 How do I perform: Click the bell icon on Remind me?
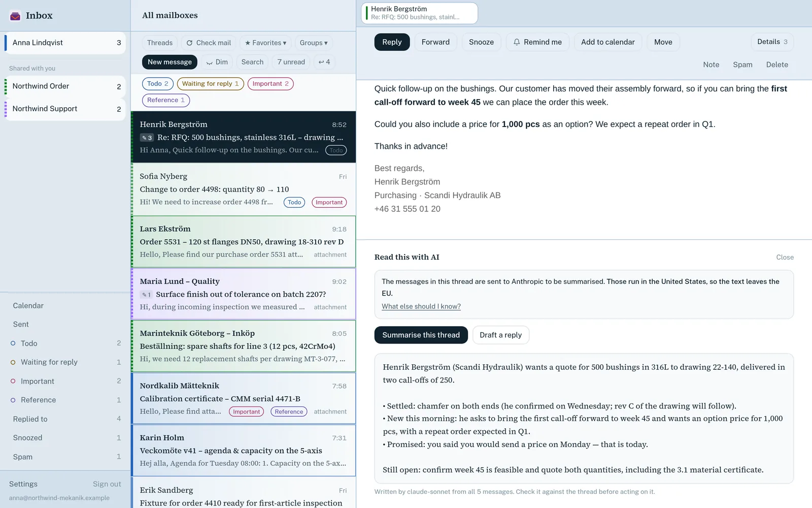coord(517,42)
